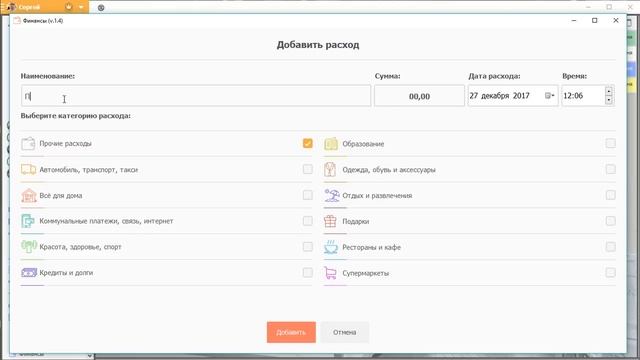640x360 pixels.
Task: Select the Отдых и развлечения label
Action: tap(377, 196)
